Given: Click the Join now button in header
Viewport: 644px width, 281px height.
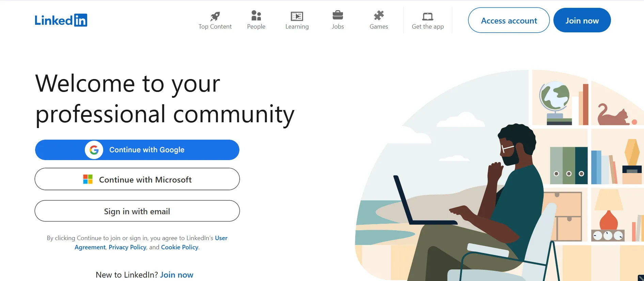Looking at the screenshot, I should tap(582, 20).
